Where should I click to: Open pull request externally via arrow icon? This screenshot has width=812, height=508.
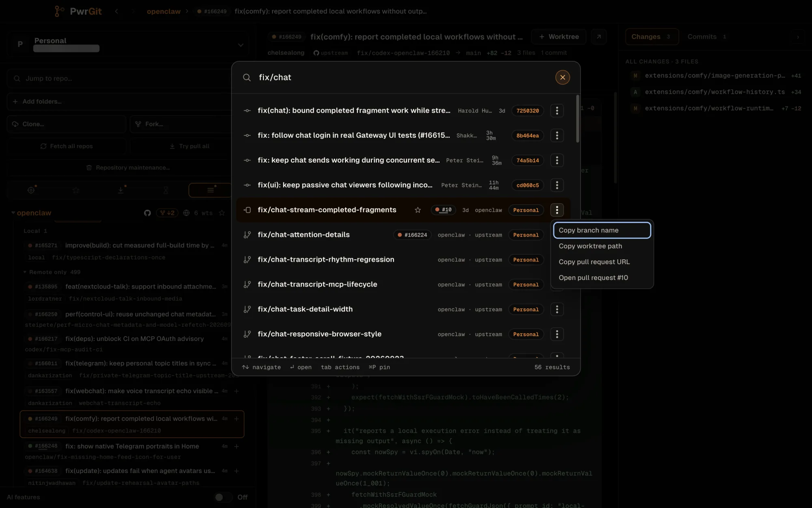click(x=598, y=37)
